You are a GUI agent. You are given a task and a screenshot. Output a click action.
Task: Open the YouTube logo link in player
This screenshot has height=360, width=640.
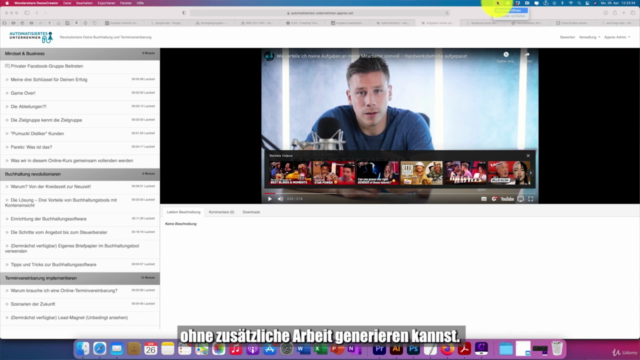[507, 199]
